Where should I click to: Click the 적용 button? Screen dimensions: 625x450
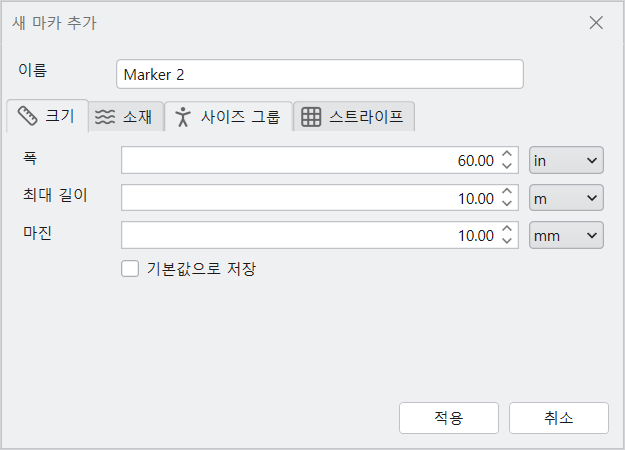[x=449, y=418]
